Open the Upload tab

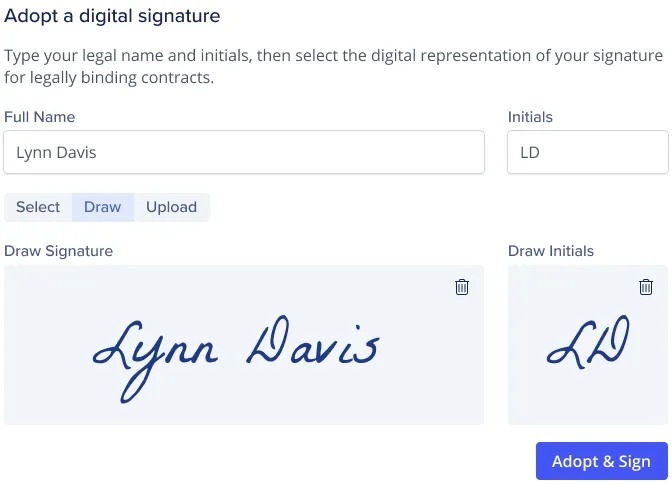[x=172, y=207]
